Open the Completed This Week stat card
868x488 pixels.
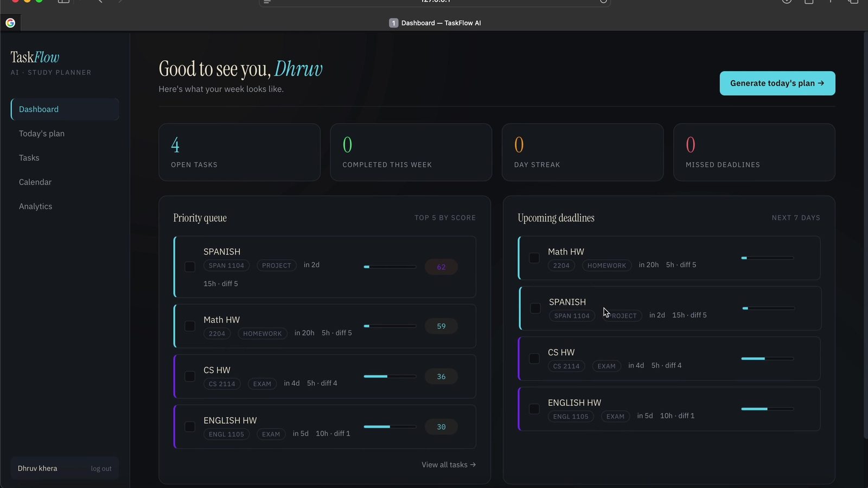(x=411, y=153)
